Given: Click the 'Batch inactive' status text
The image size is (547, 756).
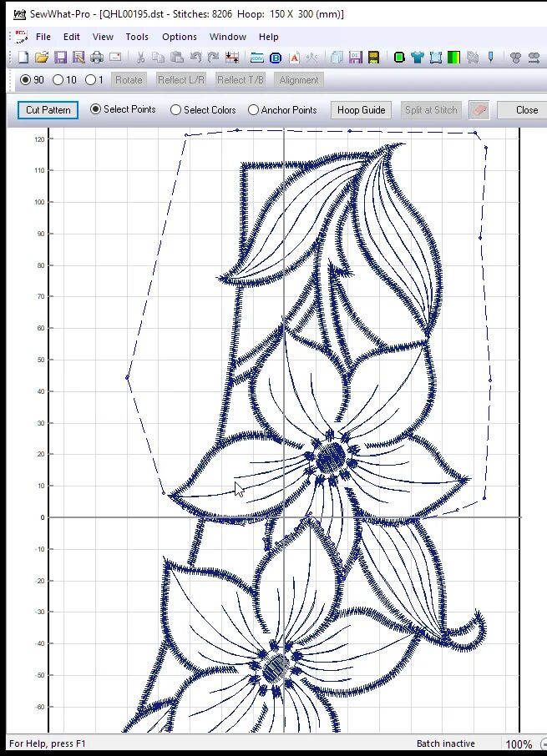Looking at the screenshot, I should coord(446,743).
